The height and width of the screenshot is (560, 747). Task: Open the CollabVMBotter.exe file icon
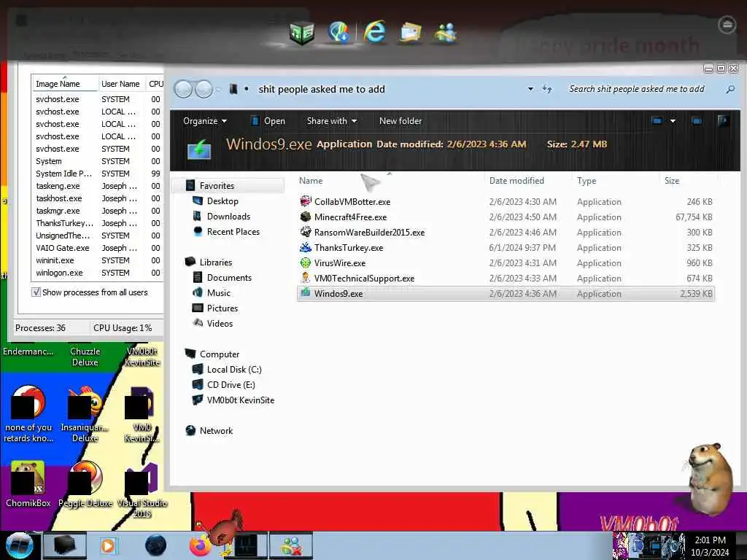point(306,201)
